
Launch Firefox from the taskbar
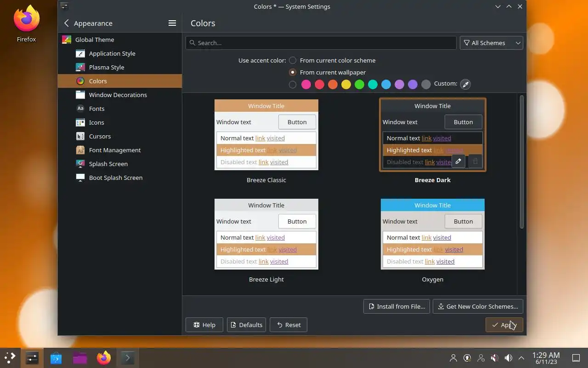coord(104,357)
